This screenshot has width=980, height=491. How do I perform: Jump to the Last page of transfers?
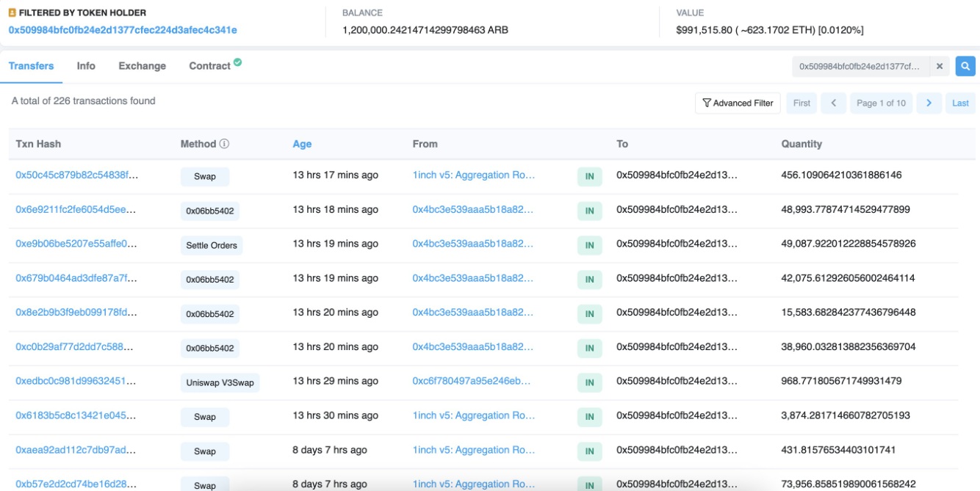click(x=961, y=103)
